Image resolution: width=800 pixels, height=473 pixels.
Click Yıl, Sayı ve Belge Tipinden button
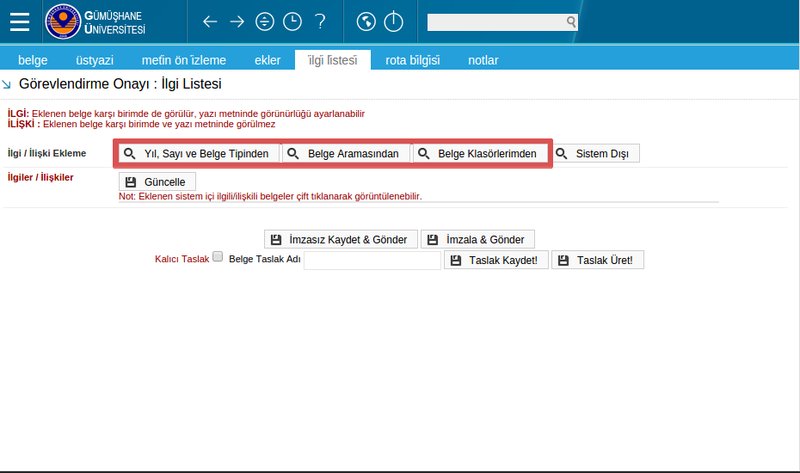[196, 154]
